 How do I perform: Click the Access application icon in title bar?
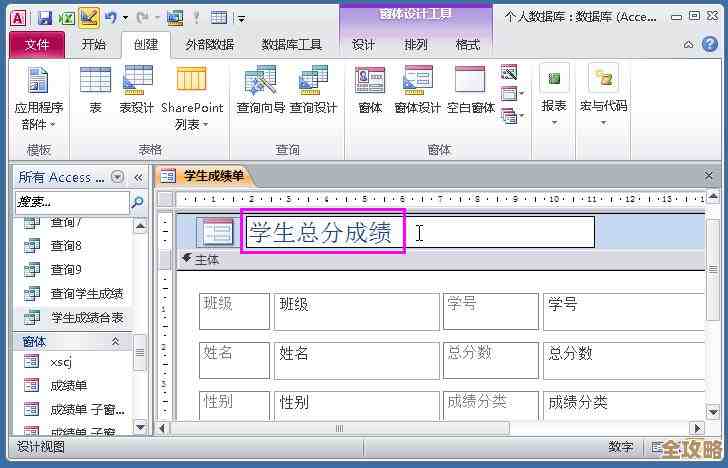click(18, 18)
